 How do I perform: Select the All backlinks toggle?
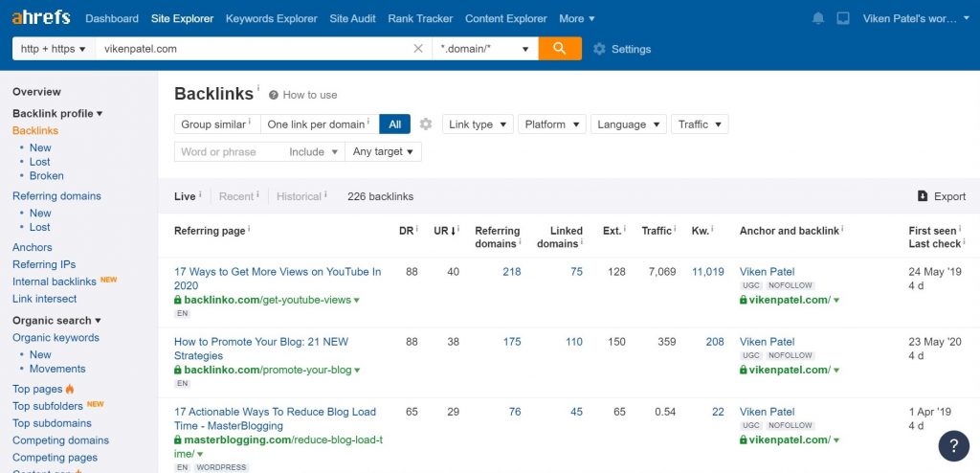(x=394, y=124)
